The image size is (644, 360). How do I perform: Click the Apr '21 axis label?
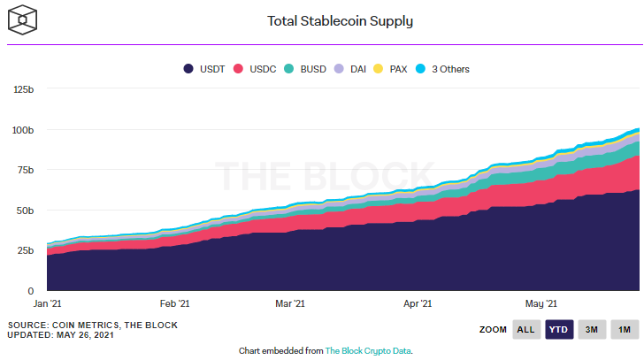pos(418,303)
